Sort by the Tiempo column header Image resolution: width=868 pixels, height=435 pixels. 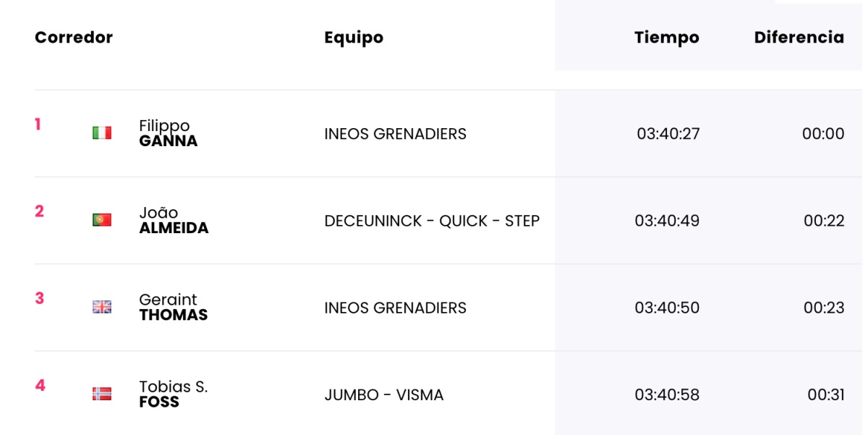(667, 37)
